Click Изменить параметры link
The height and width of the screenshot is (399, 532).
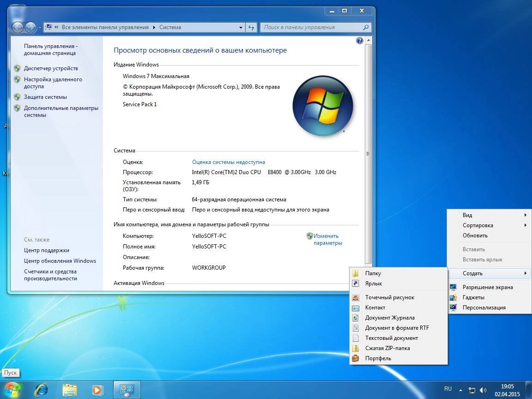pyautogui.click(x=327, y=240)
